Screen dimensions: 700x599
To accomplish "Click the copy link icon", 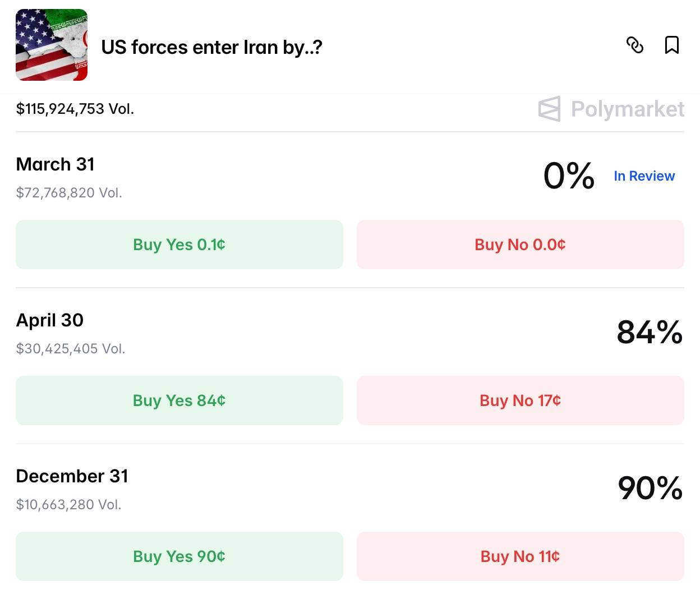I will [x=634, y=45].
